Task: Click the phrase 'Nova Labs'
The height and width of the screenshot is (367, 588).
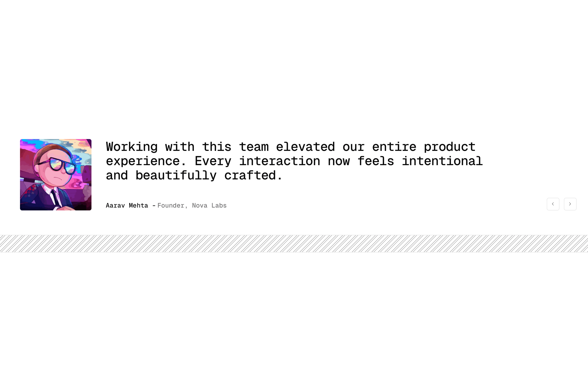Action: [x=209, y=205]
